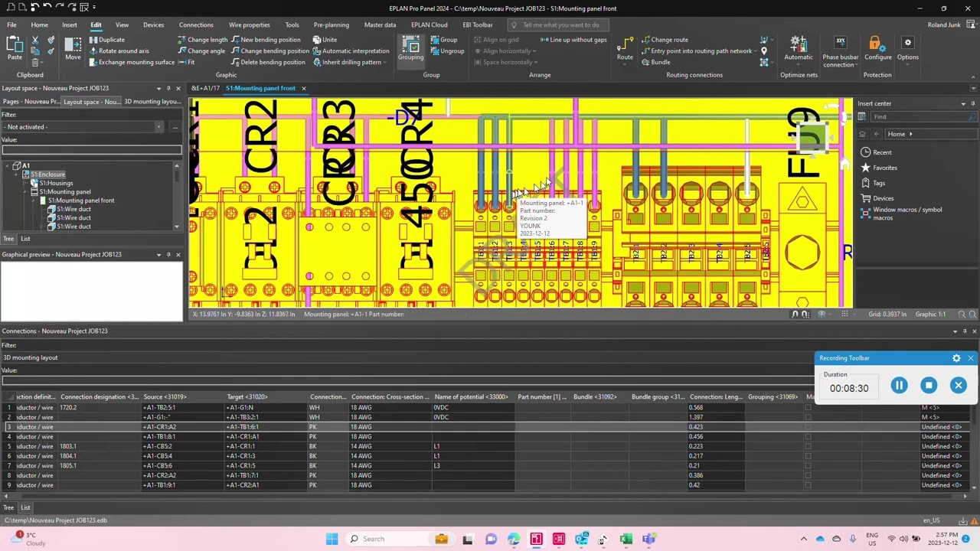
Task: Click Automatic in Optimize nets
Action: (x=799, y=47)
